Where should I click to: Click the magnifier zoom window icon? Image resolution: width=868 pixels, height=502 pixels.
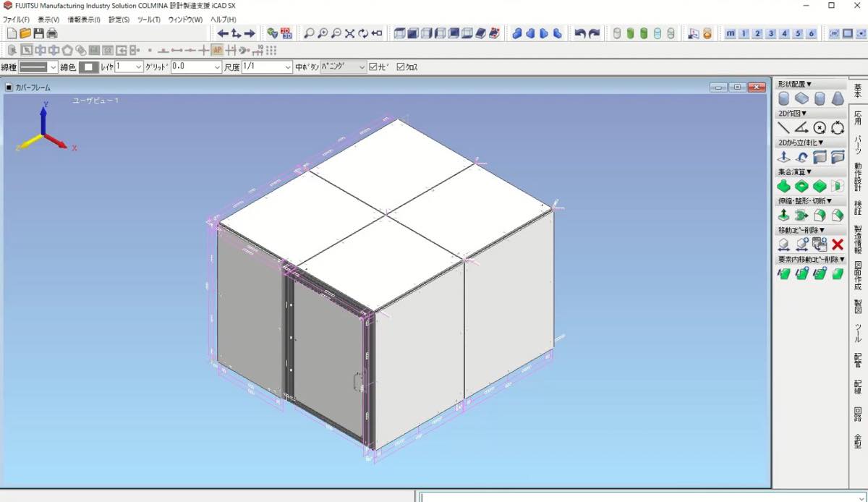point(310,33)
